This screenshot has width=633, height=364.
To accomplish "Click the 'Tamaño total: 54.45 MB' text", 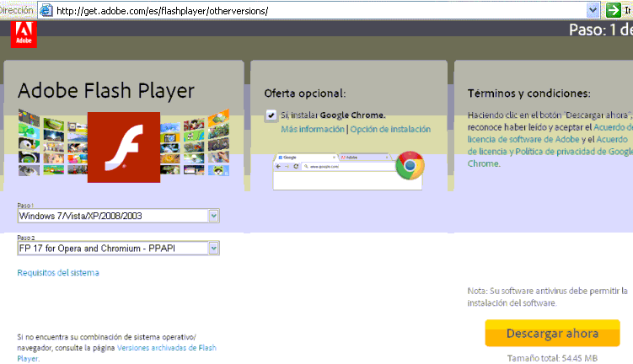I will (x=552, y=358).
